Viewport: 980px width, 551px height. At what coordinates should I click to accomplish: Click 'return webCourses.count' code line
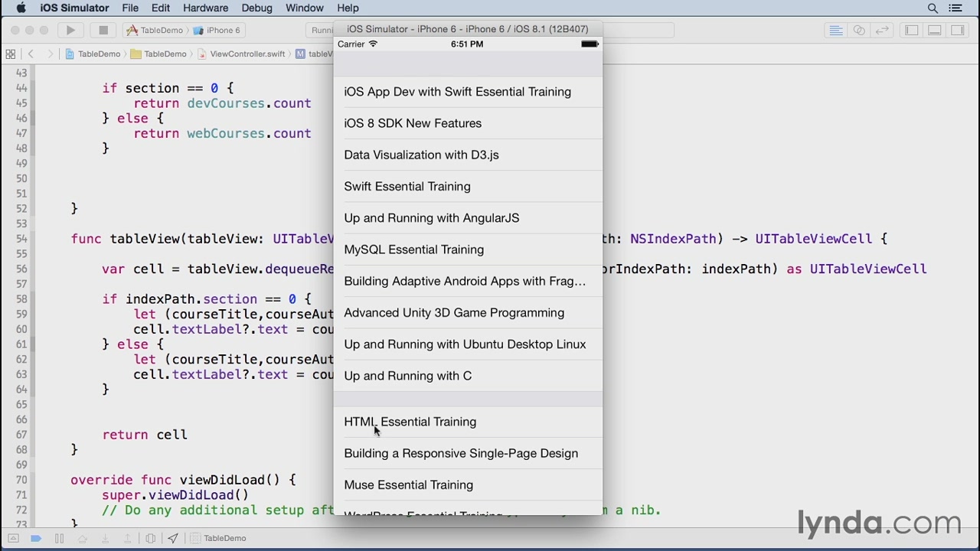[222, 133]
